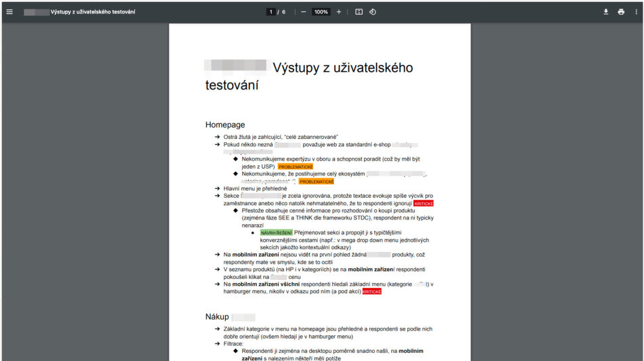644x361 pixels.
Task: Click the red KRITICKÉ label after 'respondenti ignorují'
Action: pos(424,203)
